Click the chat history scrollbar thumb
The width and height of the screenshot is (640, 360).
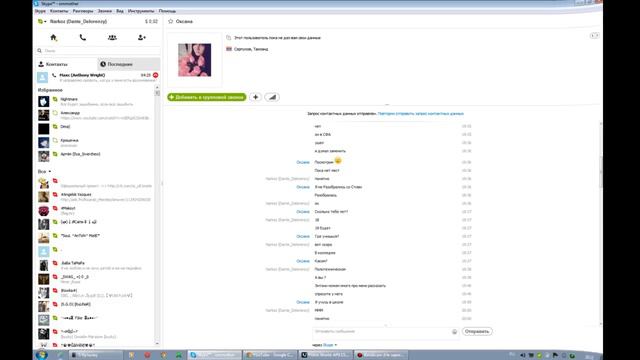(600, 171)
